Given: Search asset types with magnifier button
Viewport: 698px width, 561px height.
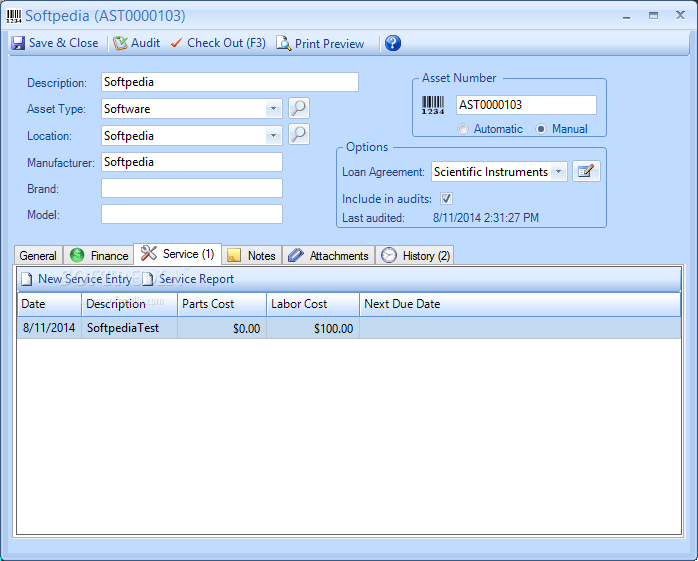Looking at the screenshot, I should click(299, 108).
